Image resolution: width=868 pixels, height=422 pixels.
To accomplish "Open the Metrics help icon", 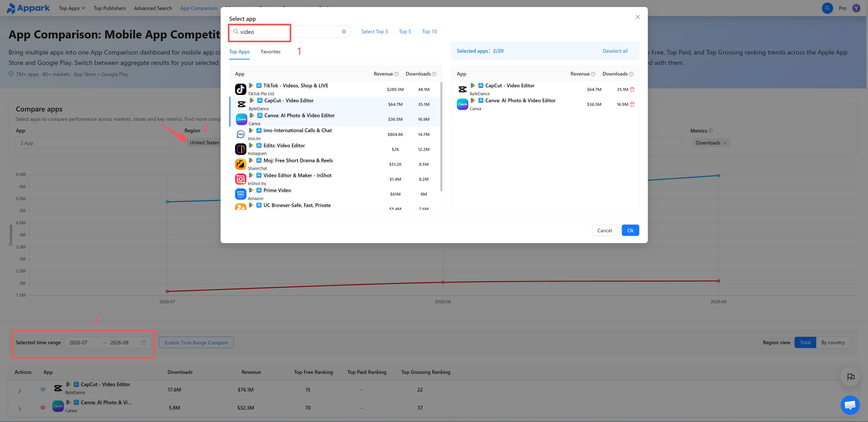I will (711, 131).
